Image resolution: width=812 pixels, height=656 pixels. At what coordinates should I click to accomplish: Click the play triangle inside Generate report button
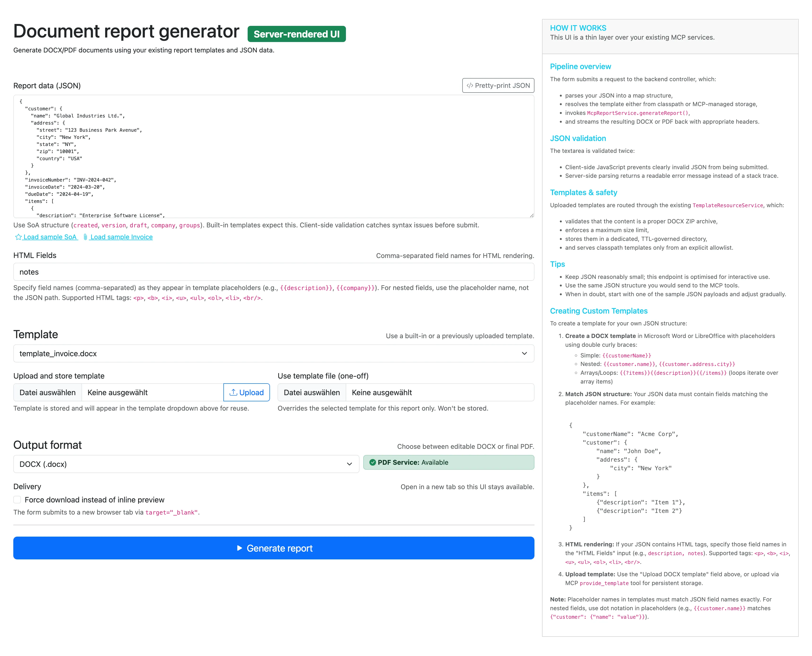pos(240,548)
